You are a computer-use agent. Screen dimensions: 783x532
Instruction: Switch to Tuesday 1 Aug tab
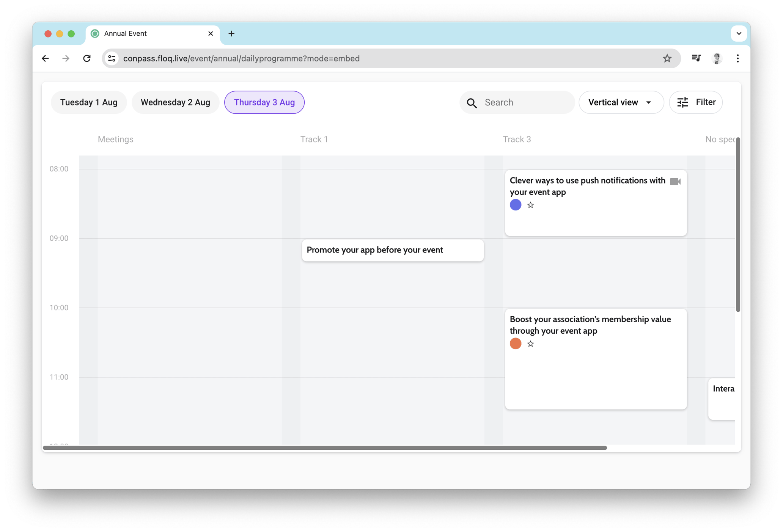point(89,102)
